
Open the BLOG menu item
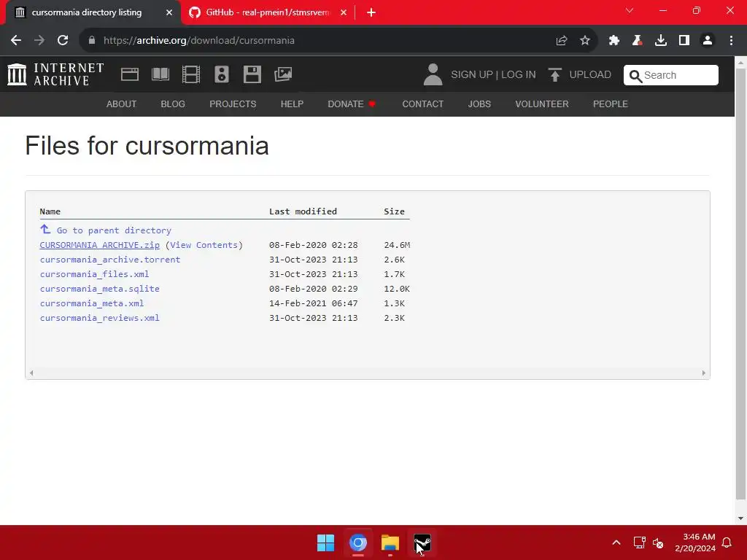[x=173, y=104]
